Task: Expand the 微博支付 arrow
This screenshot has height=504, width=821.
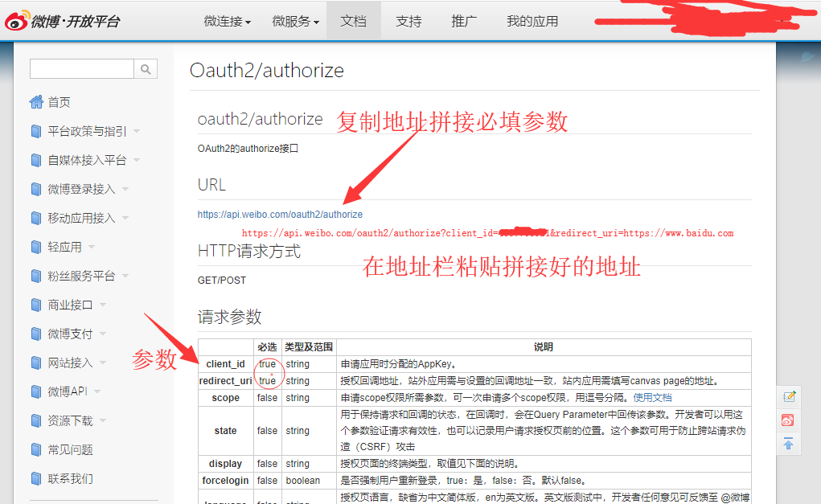Action: (x=103, y=334)
